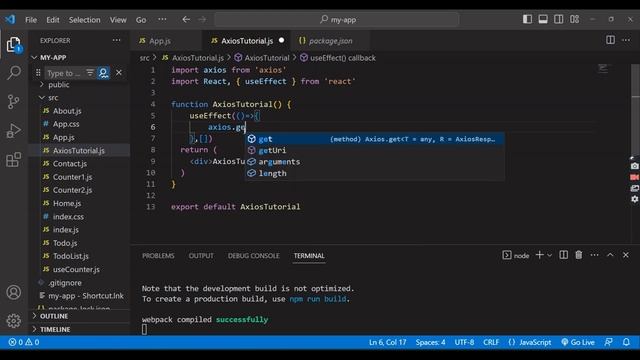The width and height of the screenshot is (640, 360).
Task: Open the Source Control view
Action: pos(13,102)
